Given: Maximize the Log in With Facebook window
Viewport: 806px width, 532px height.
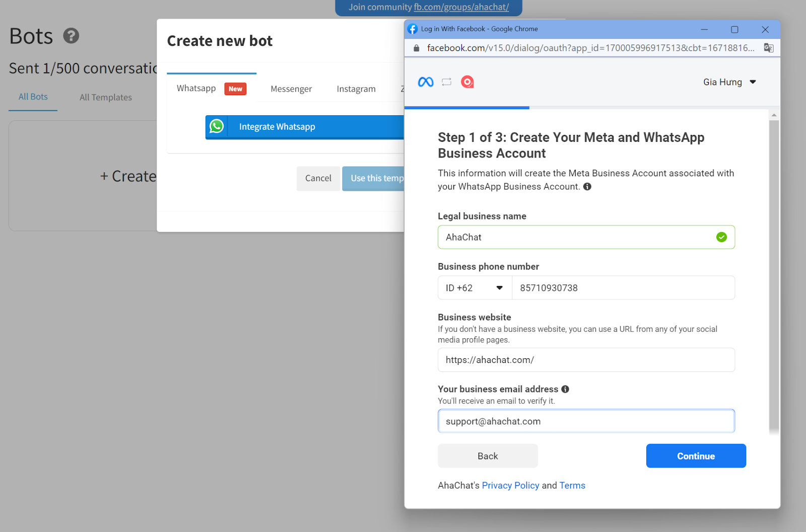Looking at the screenshot, I should (734, 29).
